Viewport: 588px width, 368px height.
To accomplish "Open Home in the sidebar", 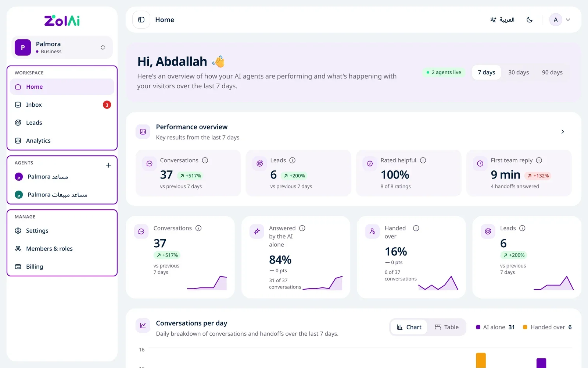I will (62, 87).
